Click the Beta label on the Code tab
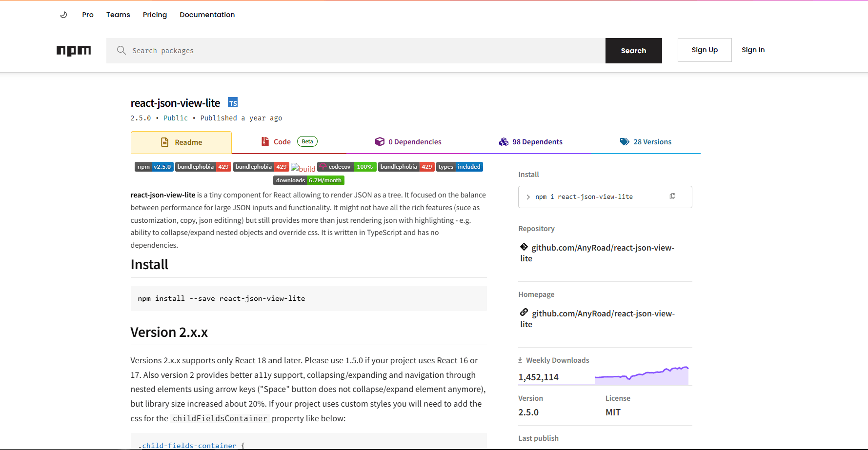Viewport: 868px width, 450px height. [307, 141]
